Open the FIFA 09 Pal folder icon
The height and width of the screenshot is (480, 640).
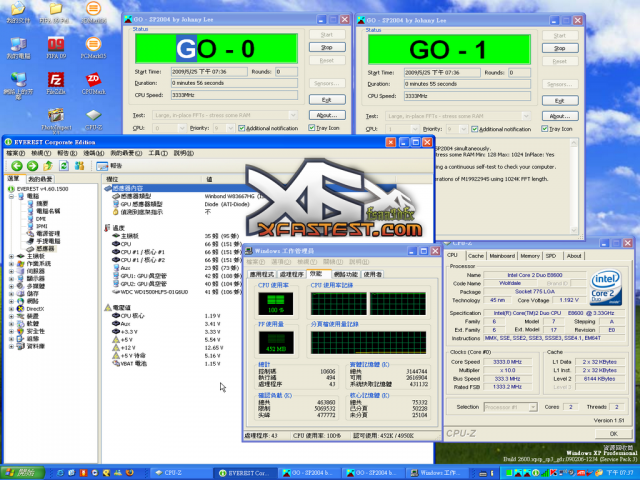pyautogui.click(x=56, y=12)
